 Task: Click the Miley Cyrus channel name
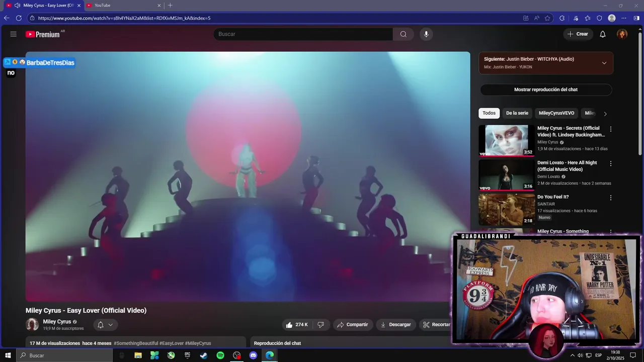57,322
